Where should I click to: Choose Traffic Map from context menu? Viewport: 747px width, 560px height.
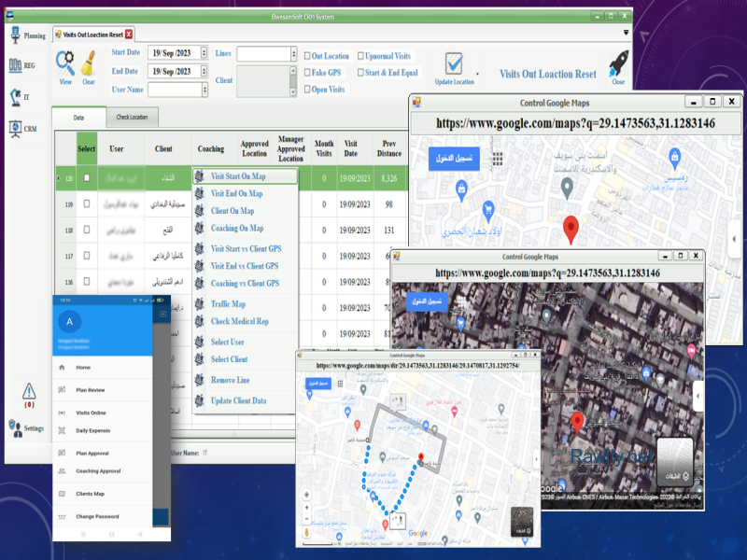pyautogui.click(x=246, y=304)
